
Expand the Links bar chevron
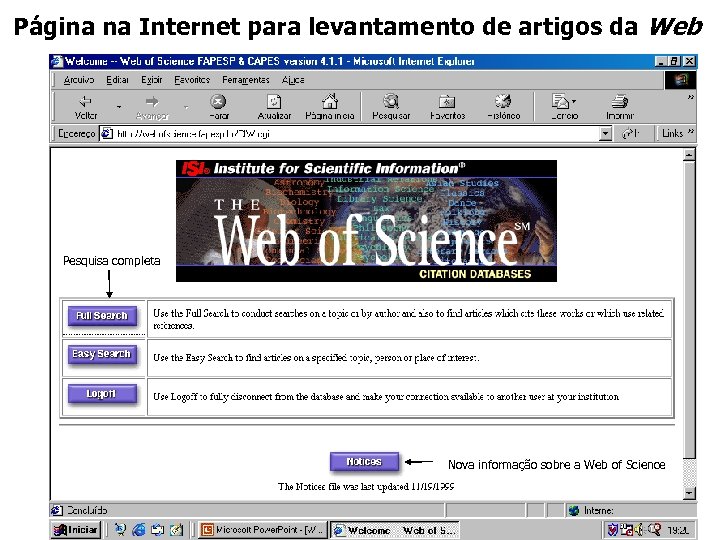691,132
